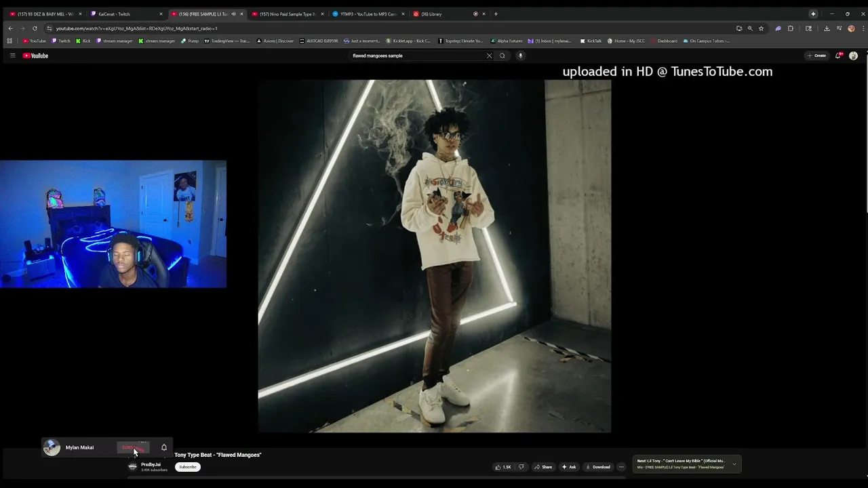Open the YouTube hamburger guide menu
The image size is (868, 488).
coord(12,56)
